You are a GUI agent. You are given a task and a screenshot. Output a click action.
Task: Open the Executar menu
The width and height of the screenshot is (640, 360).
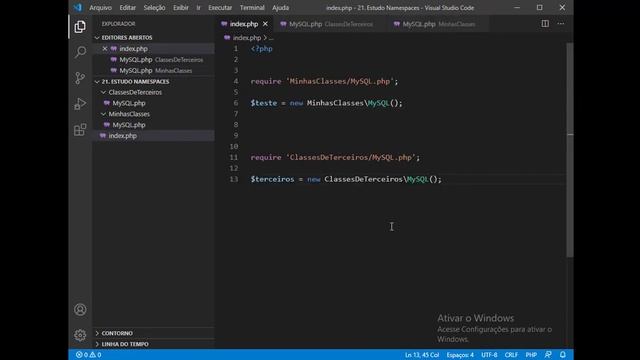[x=220, y=8]
